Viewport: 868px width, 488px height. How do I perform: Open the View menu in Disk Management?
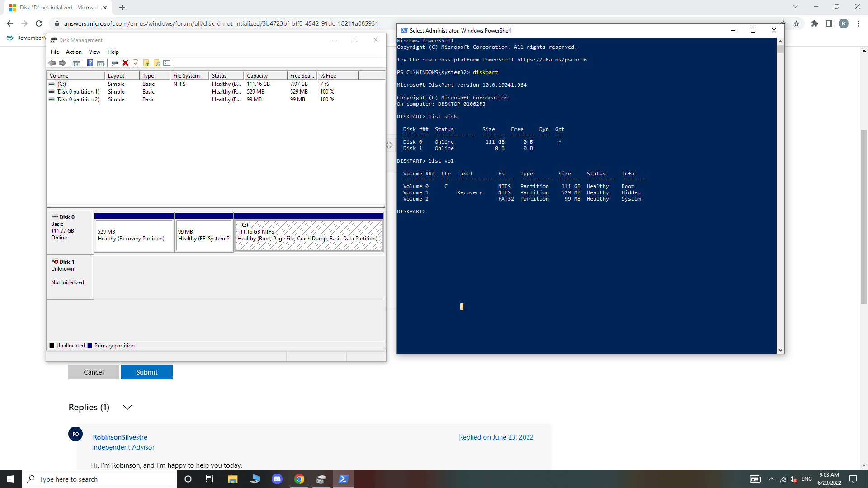pyautogui.click(x=94, y=52)
